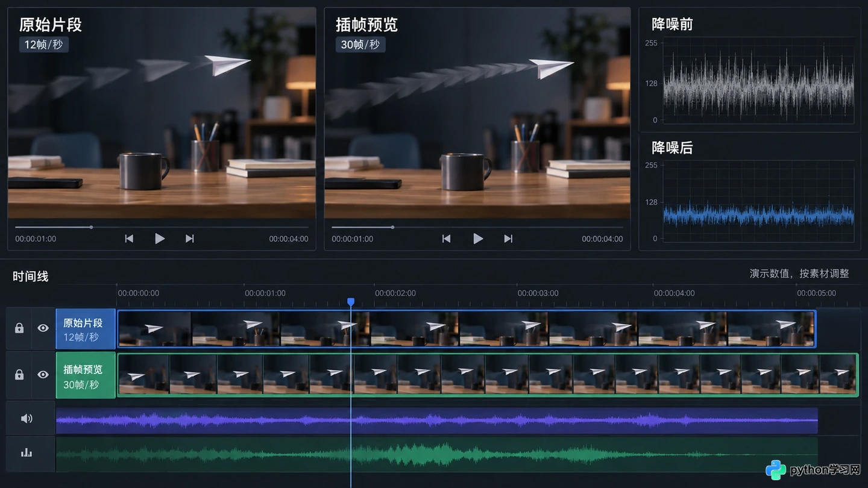This screenshot has width=868, height=488.
Task: Click the bar chart icon on green waveform track
Action: point(27,452)
